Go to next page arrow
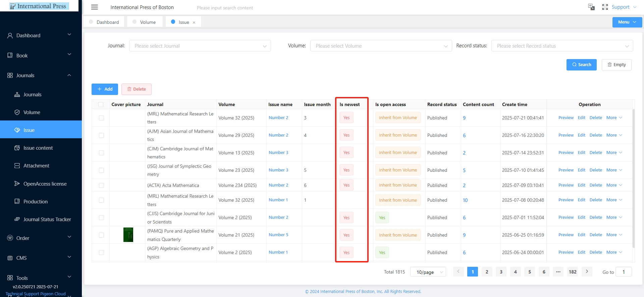 coord(587,271)
